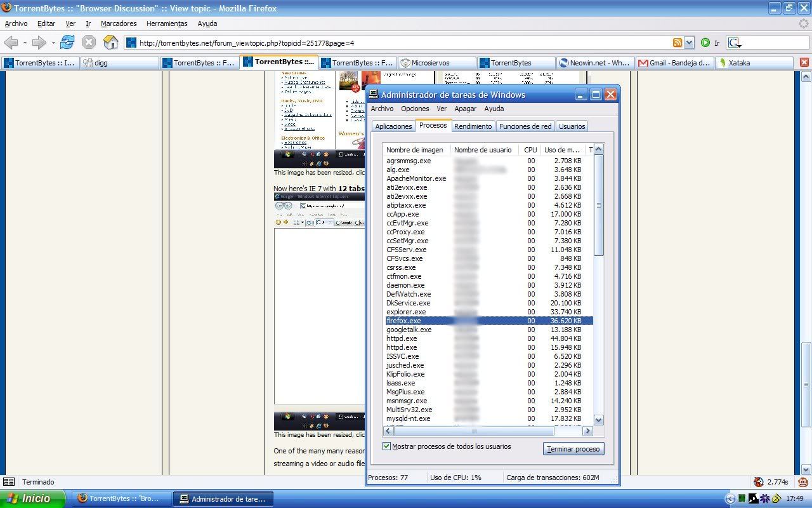Open the Inicio start button
812x508 pixels.
click(x=32, y=498)
